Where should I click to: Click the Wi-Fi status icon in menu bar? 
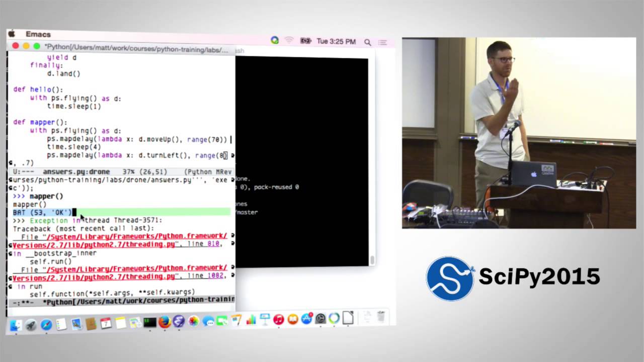coord(289,40)
